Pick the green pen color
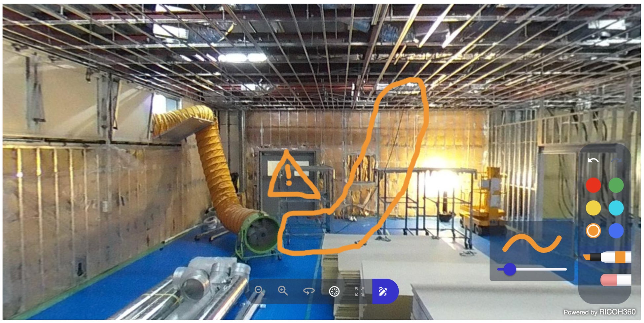 (616, 185)
